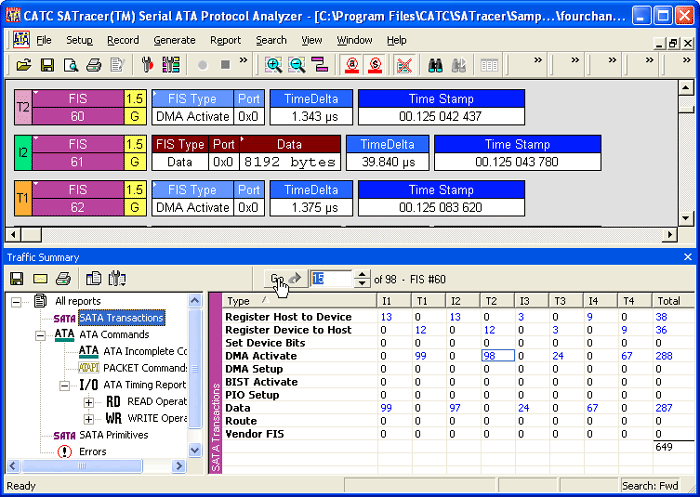The height and width of the screenshot is (497, 700).
Task: Click the Time Stamp header of FIS 61
Action: coord(517,144)
